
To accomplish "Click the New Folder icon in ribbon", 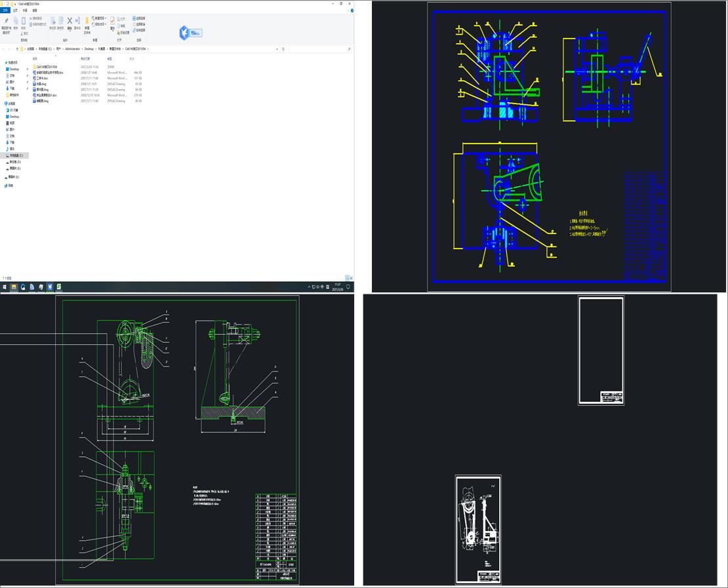I will click(x=87, y=21).
